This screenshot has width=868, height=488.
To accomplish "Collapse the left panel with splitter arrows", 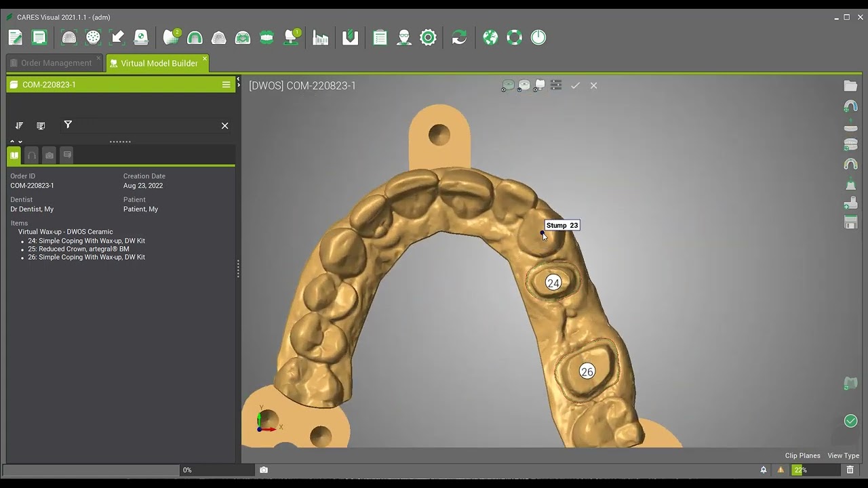I will pyautogui.click(x=238, y=83).
